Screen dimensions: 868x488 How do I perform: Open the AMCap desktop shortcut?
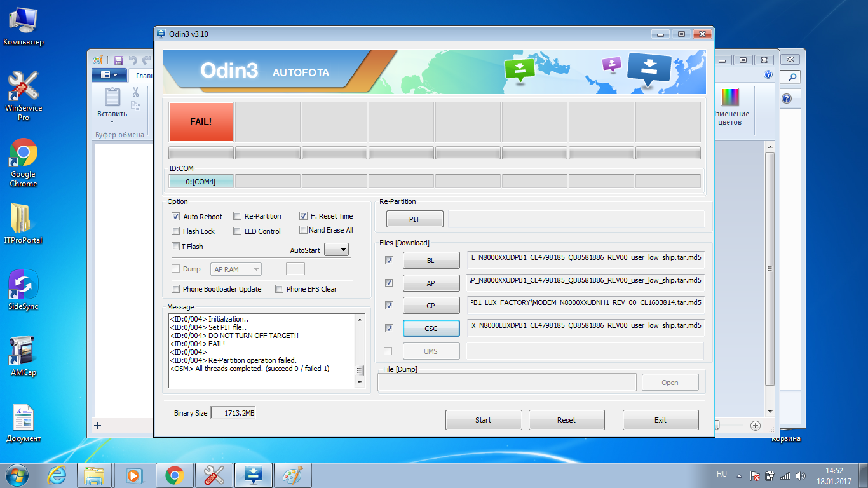(x=24, y=356)
